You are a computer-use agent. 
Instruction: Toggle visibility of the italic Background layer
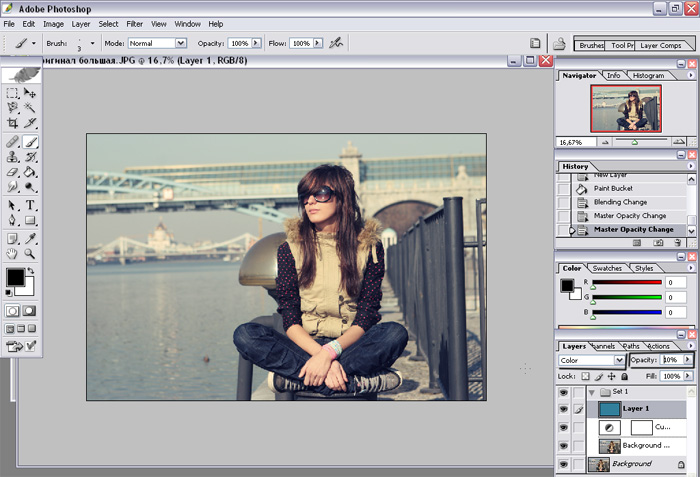(x=563, y=464)
